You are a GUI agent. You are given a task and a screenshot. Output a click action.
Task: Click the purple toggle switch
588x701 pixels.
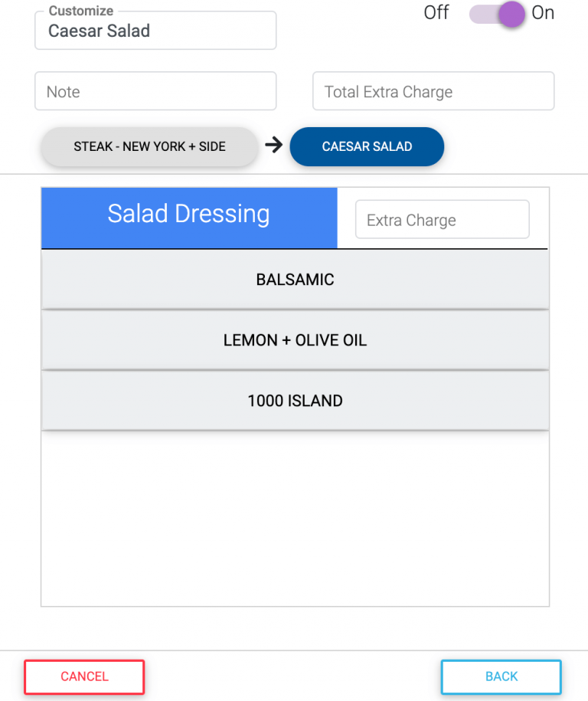click(496, 13)
